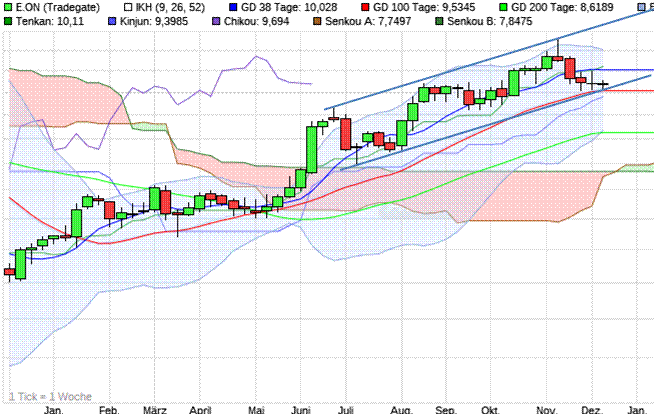This screenshot has height=415, width=655.
Task: Click the 'Feb.' time axis label
Action: click(109, 410)
